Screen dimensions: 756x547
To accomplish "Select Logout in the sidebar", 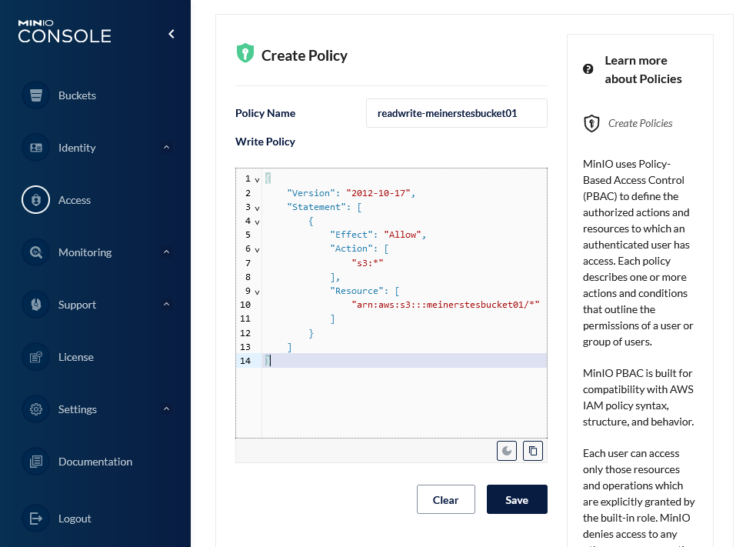I will coord(75,519).
